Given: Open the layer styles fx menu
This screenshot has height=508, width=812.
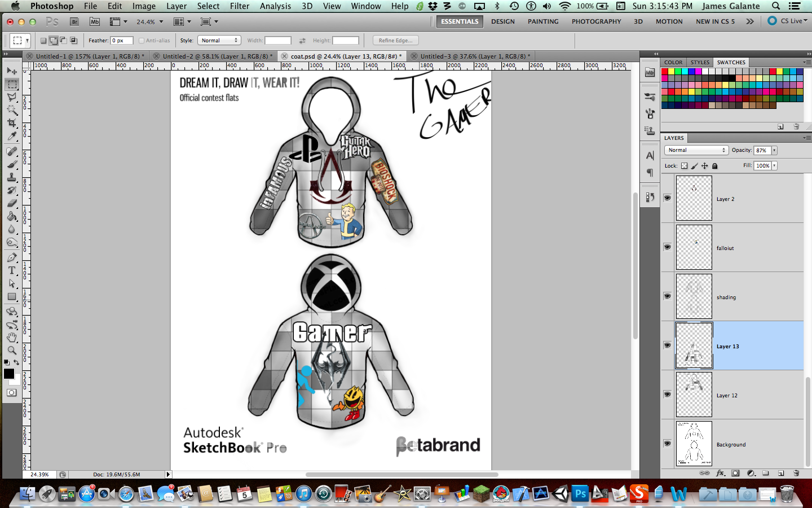Looking at the screenshot, I should coord(720,473).
